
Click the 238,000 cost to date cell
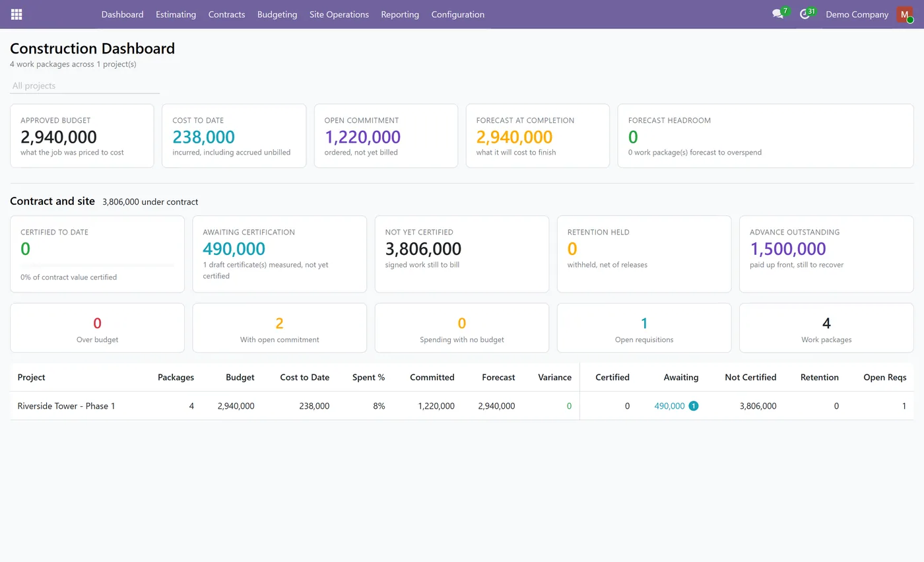(x=314, y=406)
